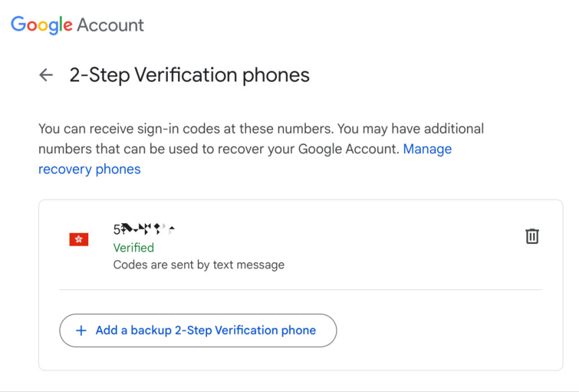Open the Google logo
Viewport: 579px width, 392px height.
click(x=41, y=25)
